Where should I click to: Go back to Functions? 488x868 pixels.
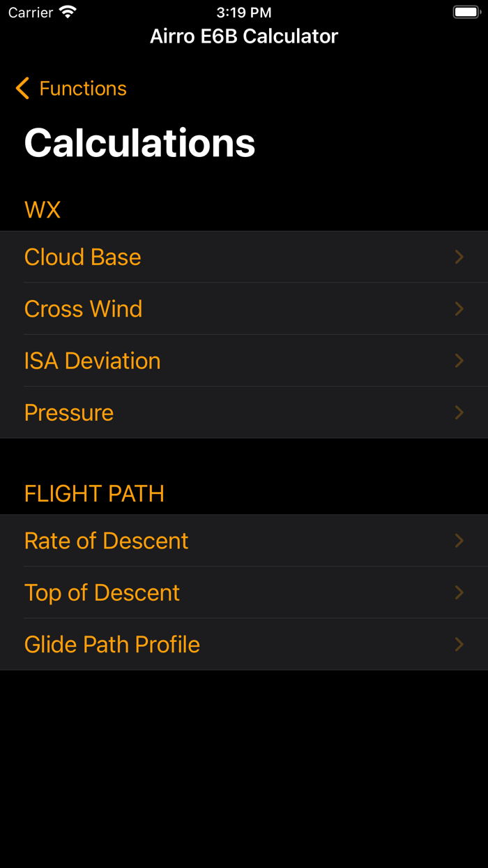pyautogui.click(x=82, y=89)
